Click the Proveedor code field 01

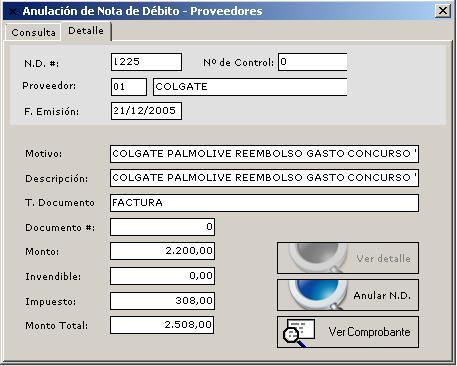[129, 87]
